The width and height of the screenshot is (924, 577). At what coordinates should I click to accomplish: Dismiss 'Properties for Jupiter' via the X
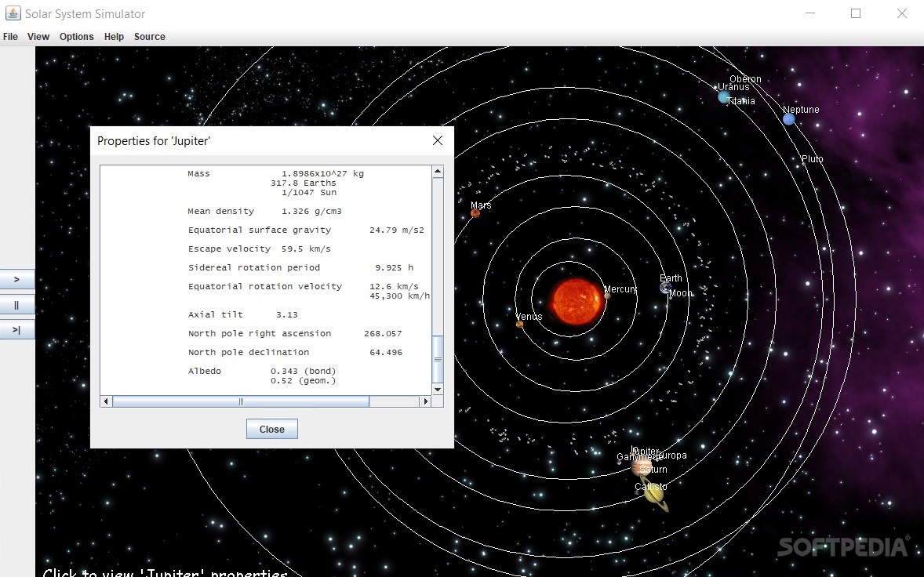tap(437, 140)
